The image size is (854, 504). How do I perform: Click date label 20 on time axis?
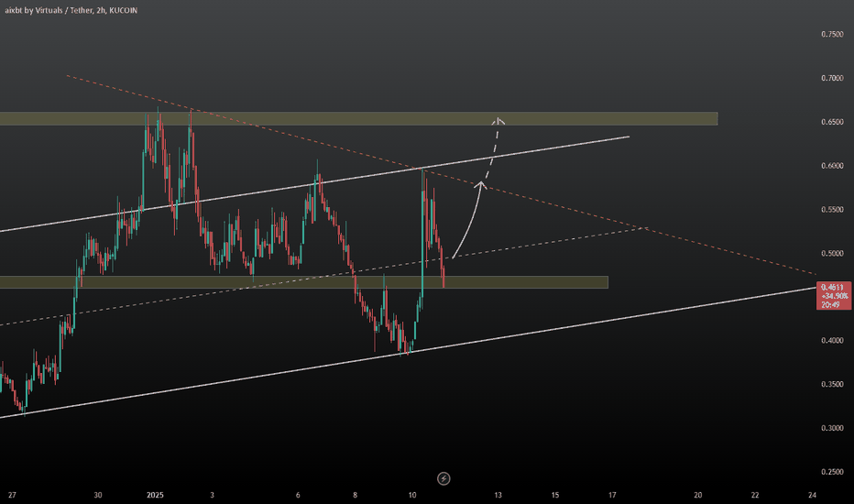point(697,495)
